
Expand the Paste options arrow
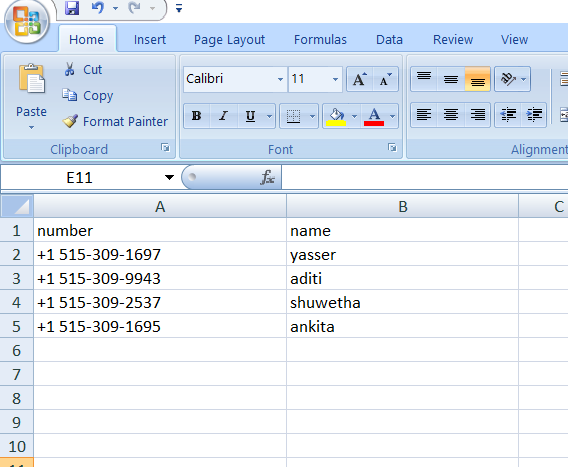pyautogui.click(x=31, y=127)
